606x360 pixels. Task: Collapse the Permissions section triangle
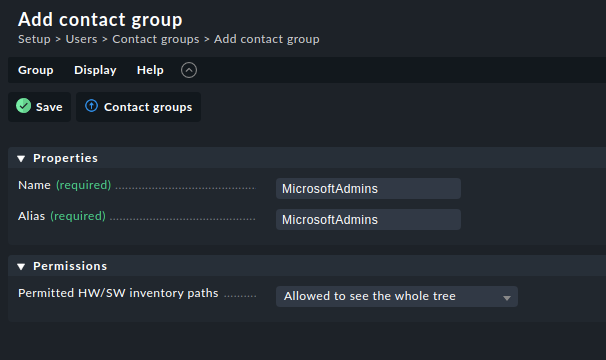coord(21,266)
